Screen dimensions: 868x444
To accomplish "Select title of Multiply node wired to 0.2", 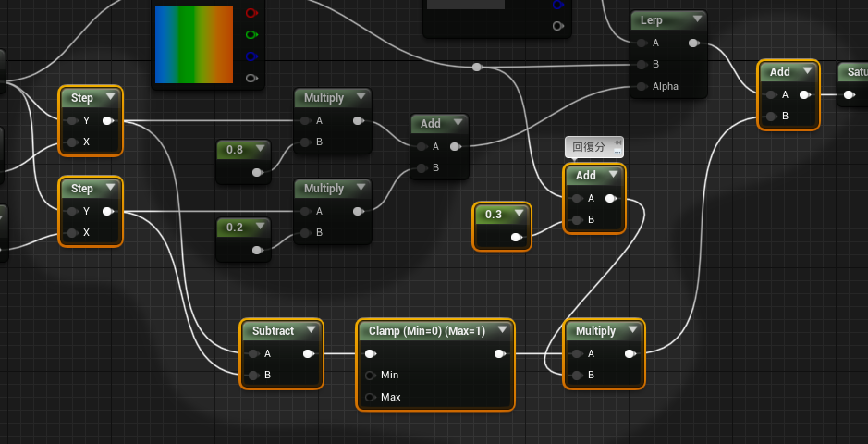I will coord(324,188).
